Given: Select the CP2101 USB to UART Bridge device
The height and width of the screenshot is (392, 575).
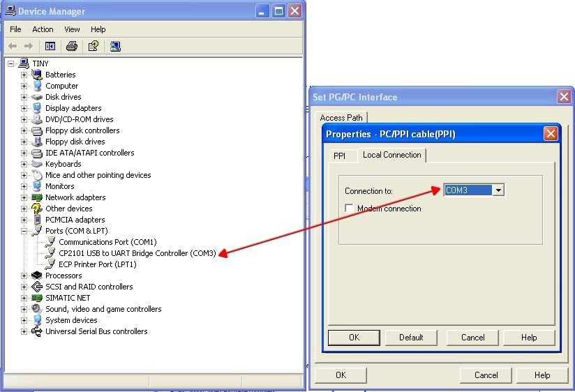Looking at the screenshot, I should (x=137, y=253).
